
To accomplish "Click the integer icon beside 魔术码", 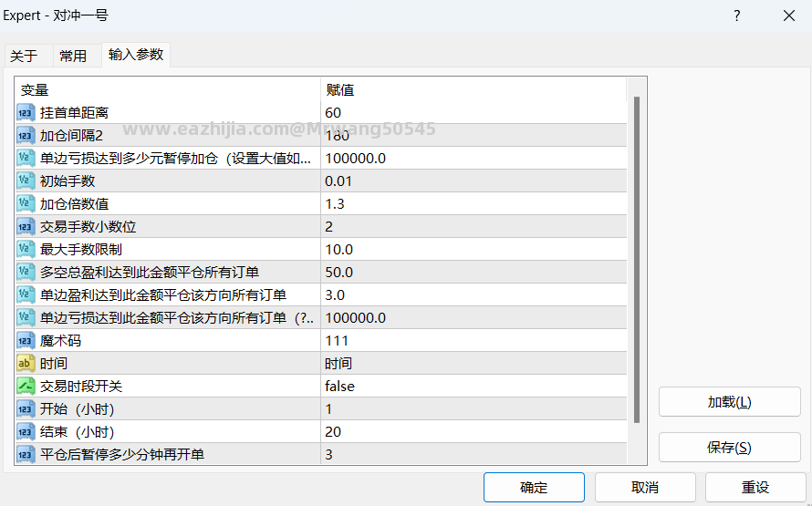I will (26, 340).
